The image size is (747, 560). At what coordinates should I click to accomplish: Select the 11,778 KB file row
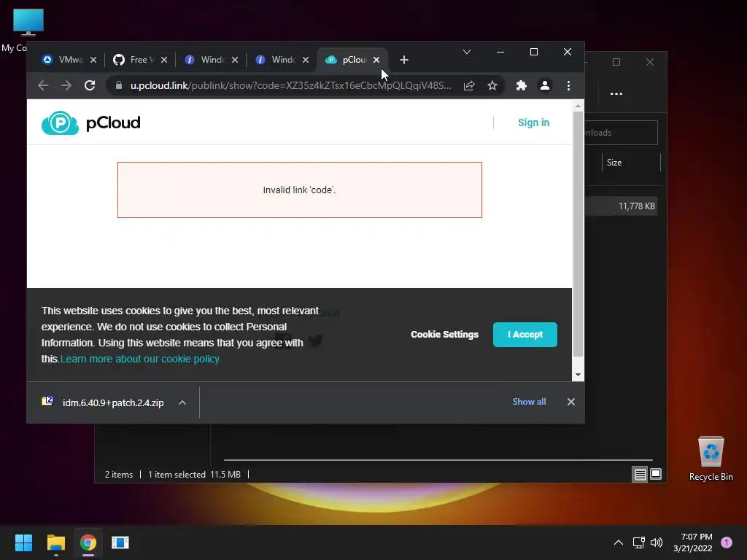pos(622,206)
